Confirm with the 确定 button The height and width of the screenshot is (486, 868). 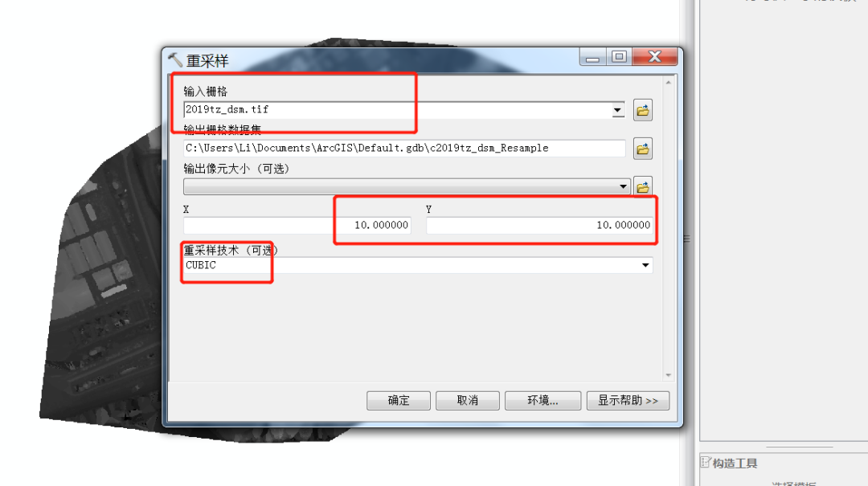click(399, 400)
